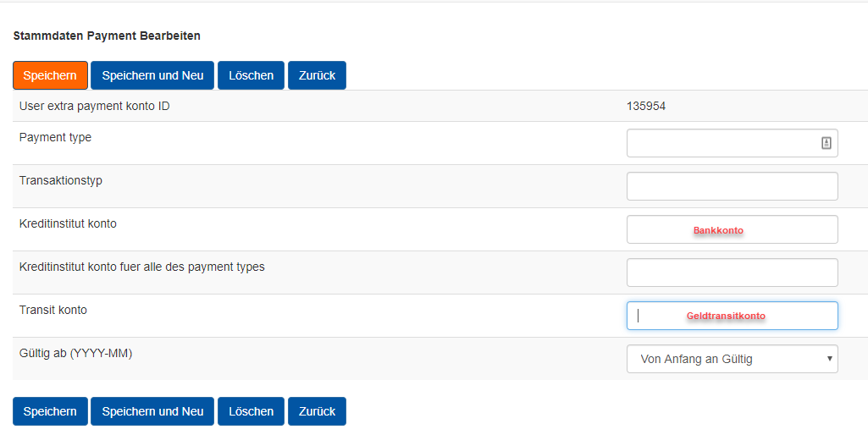Click the Stammdaten Payment Bearbeiten heading
This screenshot has width=868, height=435.
107,36
